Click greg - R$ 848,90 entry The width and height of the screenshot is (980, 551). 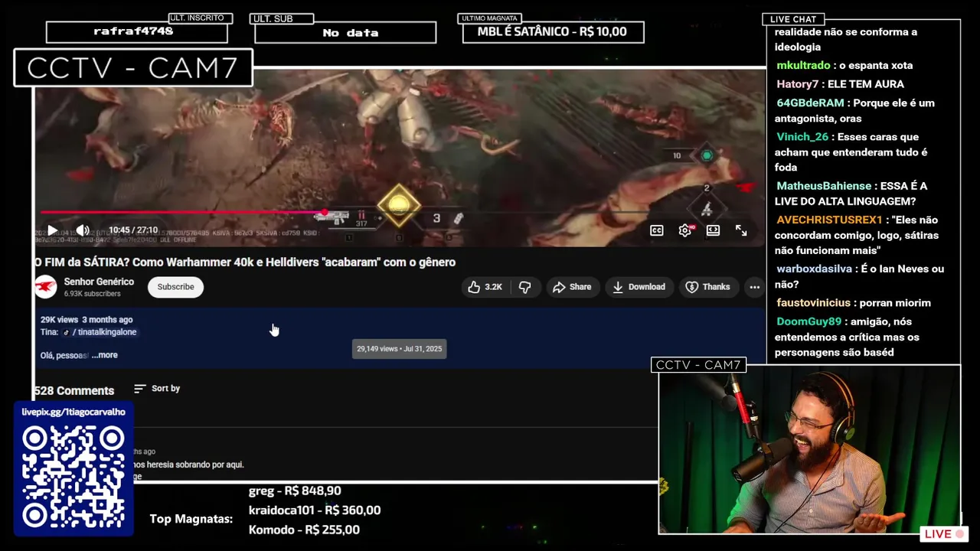pos(295,491)
